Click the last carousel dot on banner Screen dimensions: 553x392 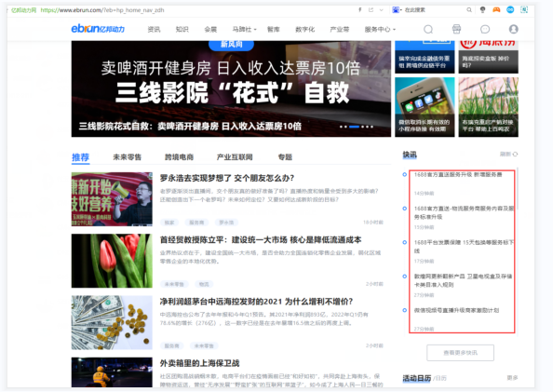point(371,127)
